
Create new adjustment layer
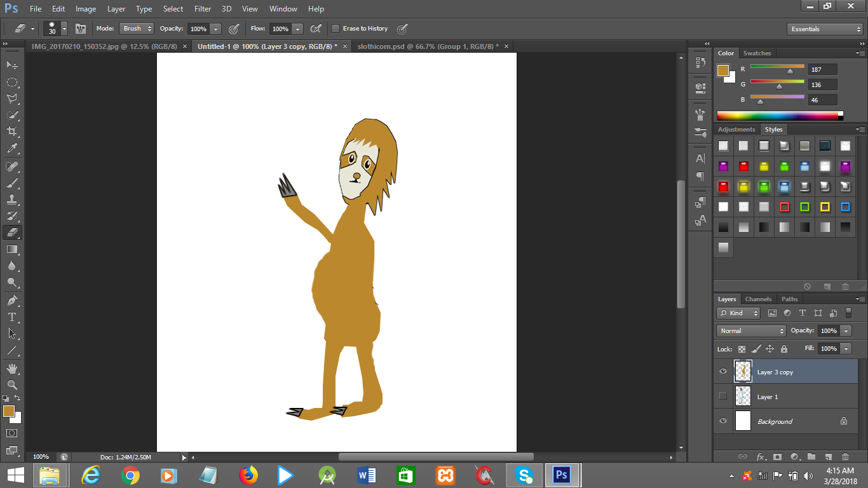click(794, 457)
